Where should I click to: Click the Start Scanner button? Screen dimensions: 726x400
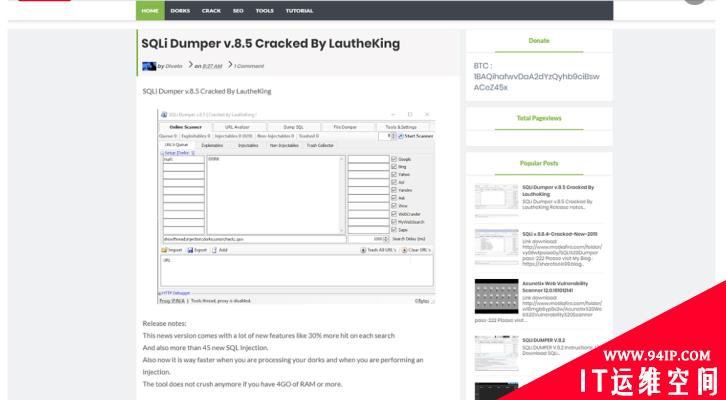click(416, 136)
